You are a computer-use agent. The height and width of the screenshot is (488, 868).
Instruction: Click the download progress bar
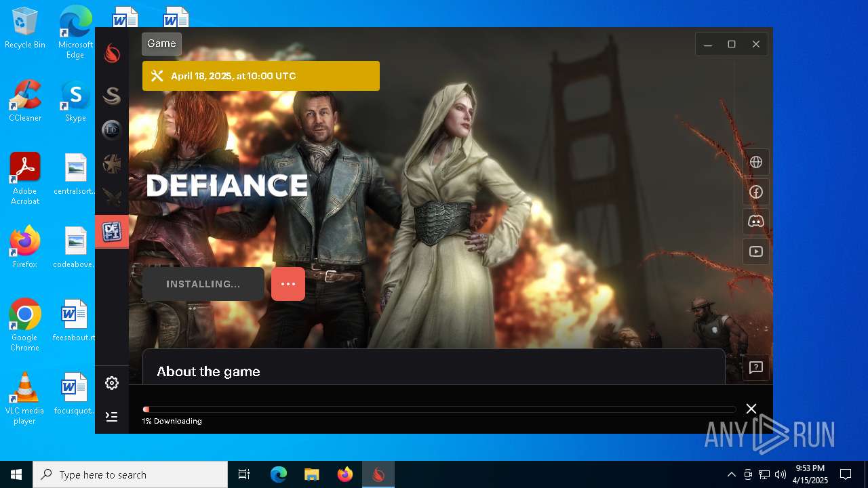pos(439,409)
